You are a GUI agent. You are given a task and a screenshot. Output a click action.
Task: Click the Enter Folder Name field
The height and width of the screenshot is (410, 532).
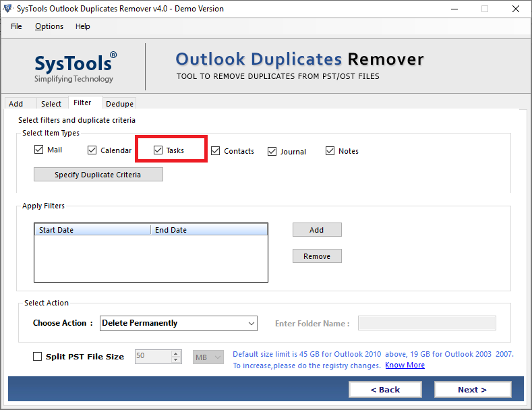pyautogui.click(x=427, y=323)
